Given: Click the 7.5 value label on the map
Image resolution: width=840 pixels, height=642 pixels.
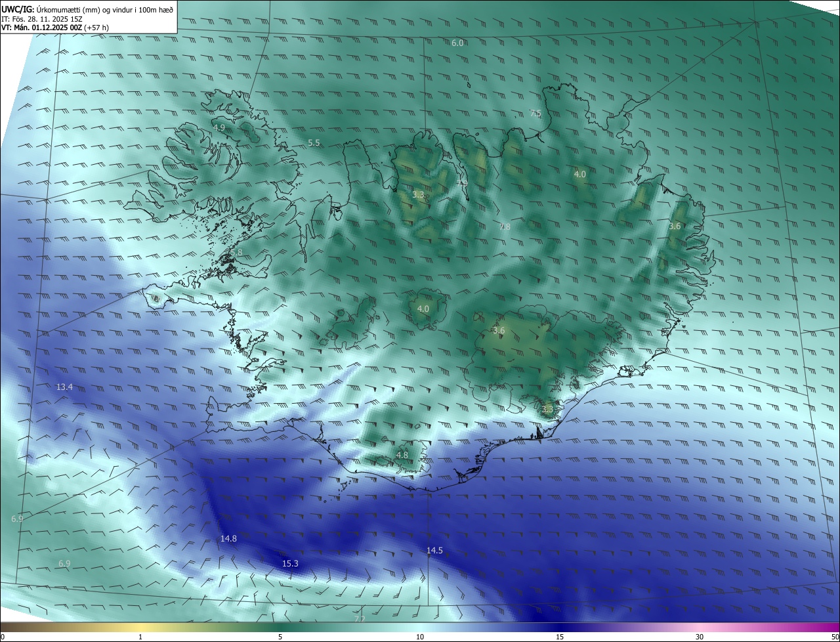Looking at the screenshot, I should click(x=535, y=113).
